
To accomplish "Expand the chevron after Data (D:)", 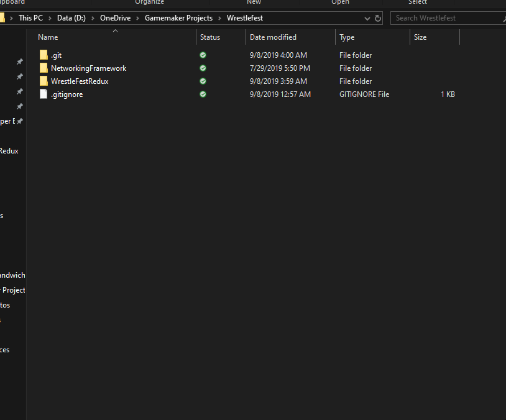I will (x=93, y=19).
